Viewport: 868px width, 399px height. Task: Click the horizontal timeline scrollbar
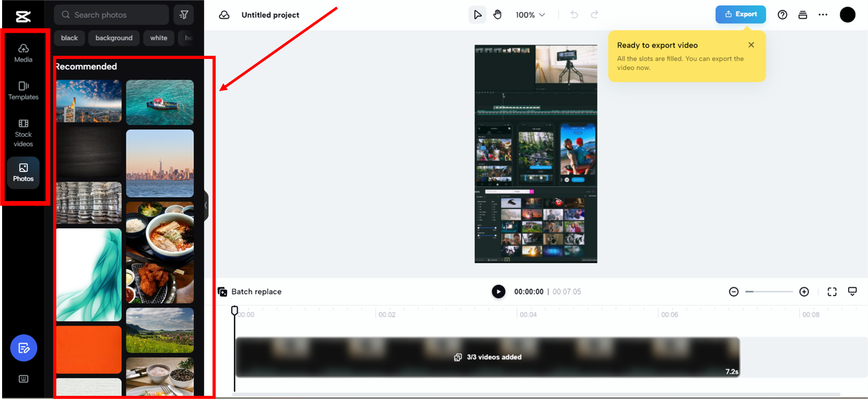[536, 394]
